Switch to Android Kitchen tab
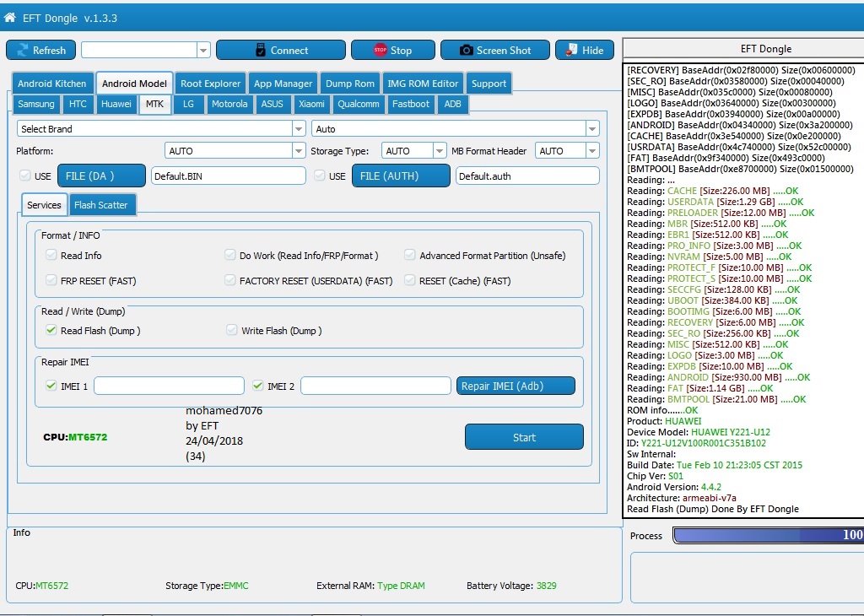The width and height of the screenshot is (864, 616). pyautogui.click(x=51, y=84)
